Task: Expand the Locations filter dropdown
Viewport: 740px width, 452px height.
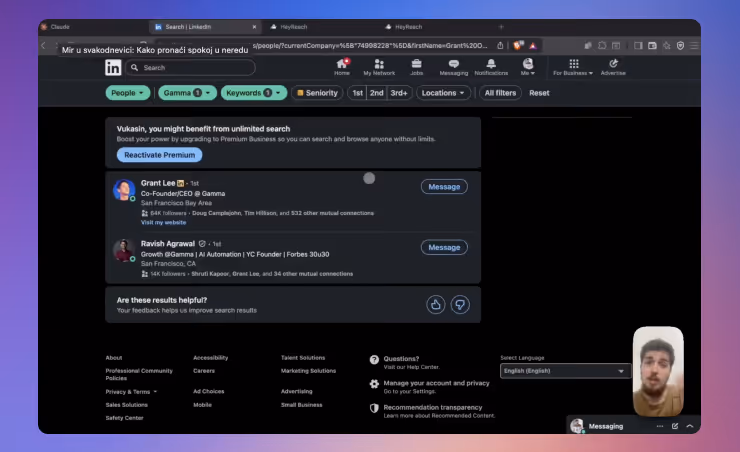Action: (443, 93)
